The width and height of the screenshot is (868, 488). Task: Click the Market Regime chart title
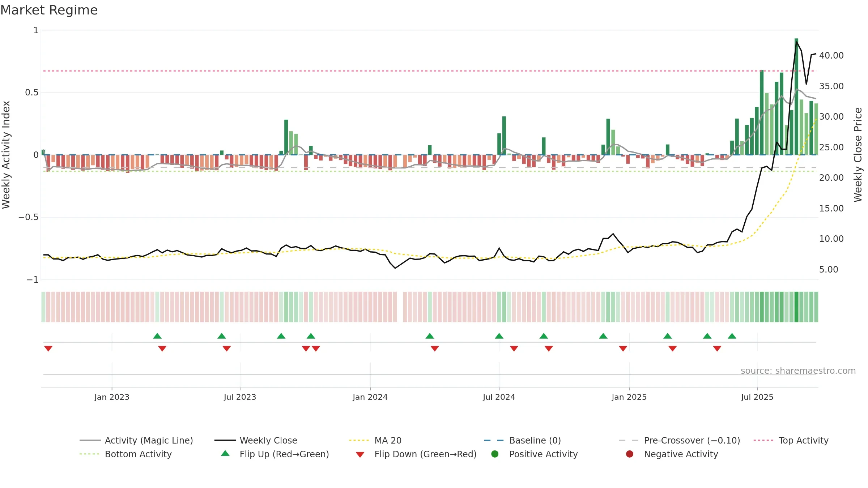click(x=49, y=10)
